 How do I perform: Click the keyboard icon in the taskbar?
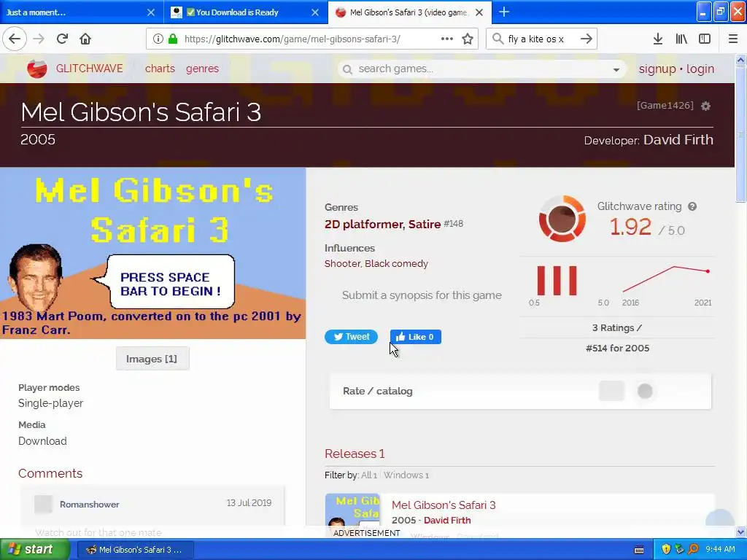click(x=639, y=550)
